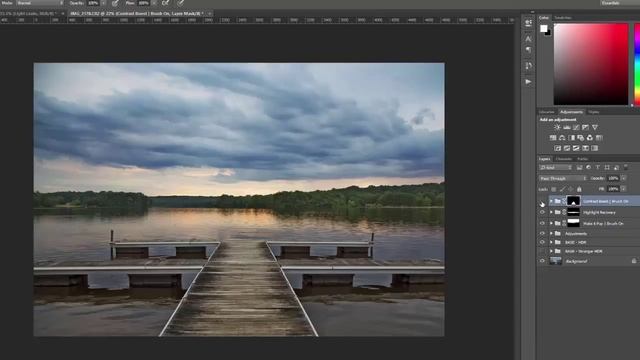Screen dimensions: 640x360
Task: Add a Color Lookup adjustment
Action: coord(599,138)
